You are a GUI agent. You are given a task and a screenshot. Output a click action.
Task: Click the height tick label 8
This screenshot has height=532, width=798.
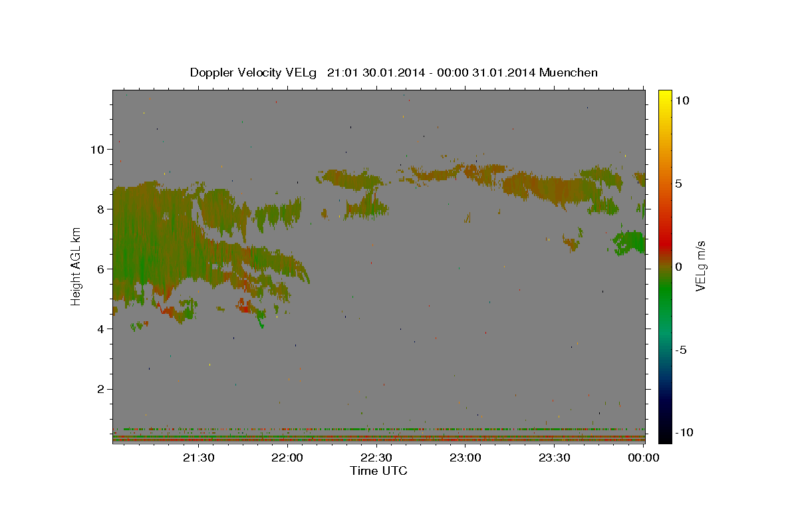tap(101, 209)
